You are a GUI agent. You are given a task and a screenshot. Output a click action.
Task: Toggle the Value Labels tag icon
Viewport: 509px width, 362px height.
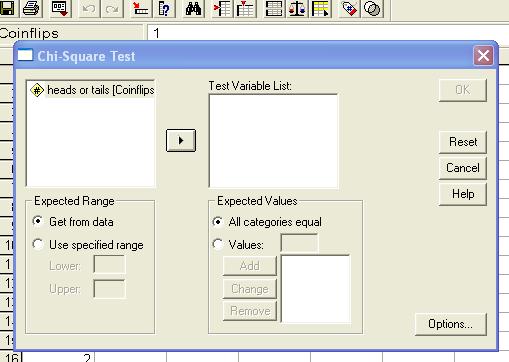click(349, 8)
